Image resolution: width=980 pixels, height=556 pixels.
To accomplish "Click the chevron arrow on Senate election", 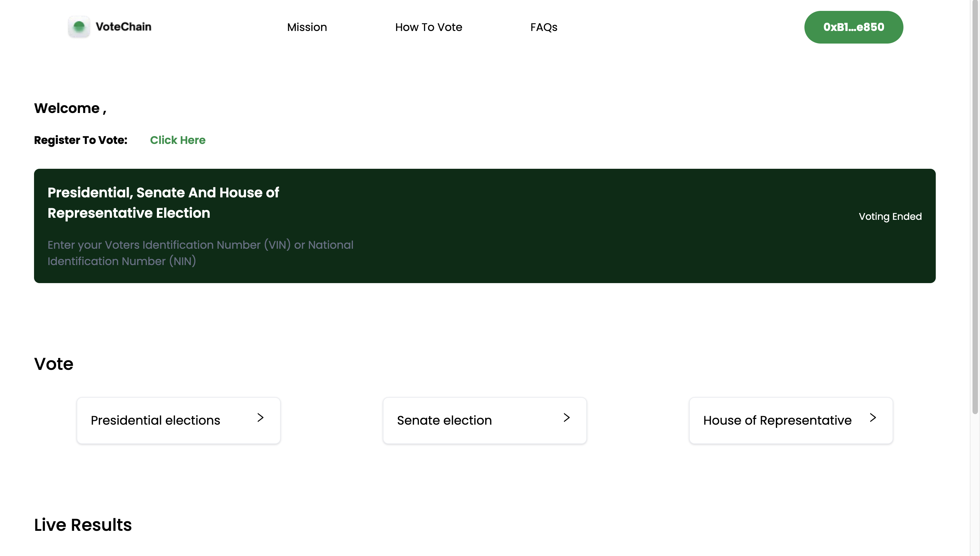I will (x=567, y=418).
